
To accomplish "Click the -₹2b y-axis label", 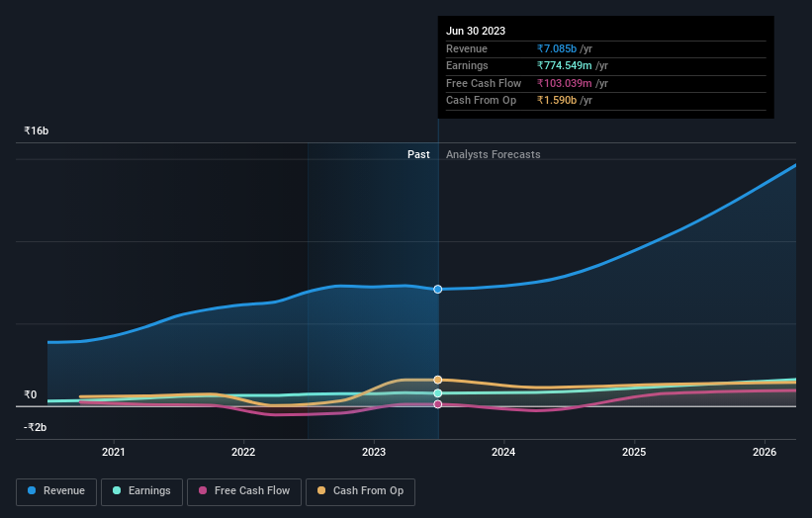I will [x=36, y=427].
